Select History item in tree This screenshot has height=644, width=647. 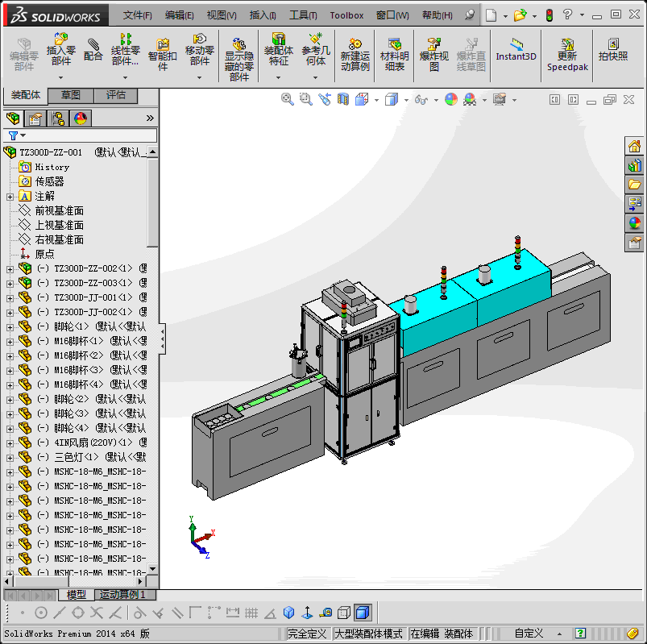[x=52, y=167]
